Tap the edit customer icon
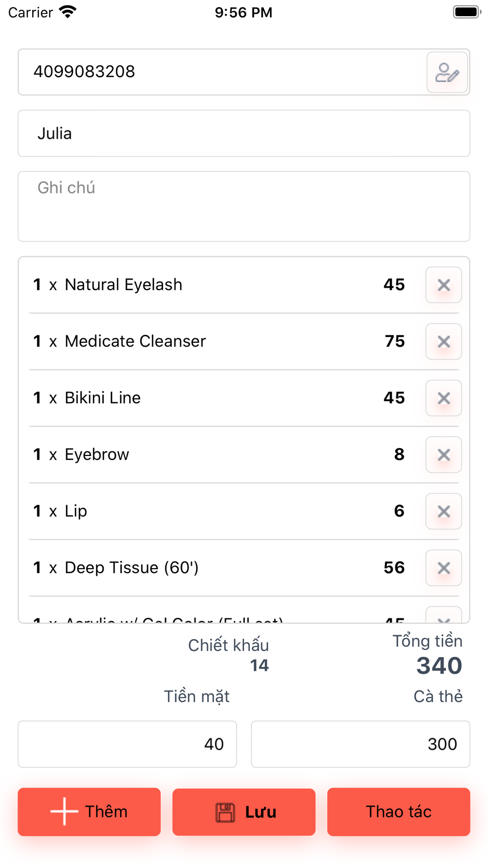The image size is (488, 868). point(447,73)
